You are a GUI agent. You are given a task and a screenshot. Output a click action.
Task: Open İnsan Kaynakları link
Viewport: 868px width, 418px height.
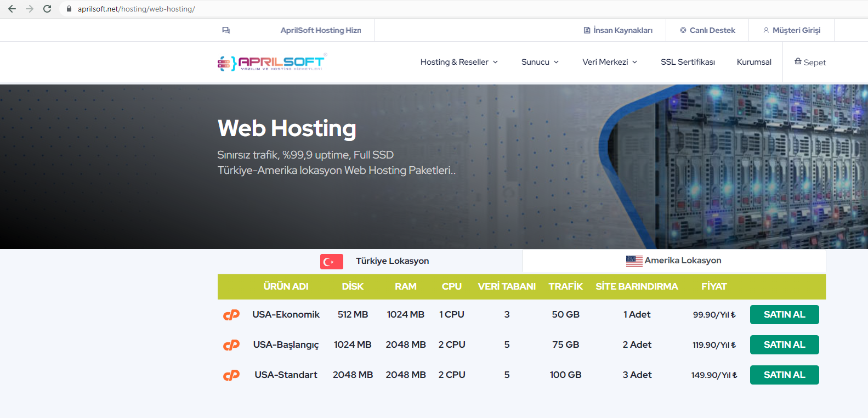coord(618,30)
